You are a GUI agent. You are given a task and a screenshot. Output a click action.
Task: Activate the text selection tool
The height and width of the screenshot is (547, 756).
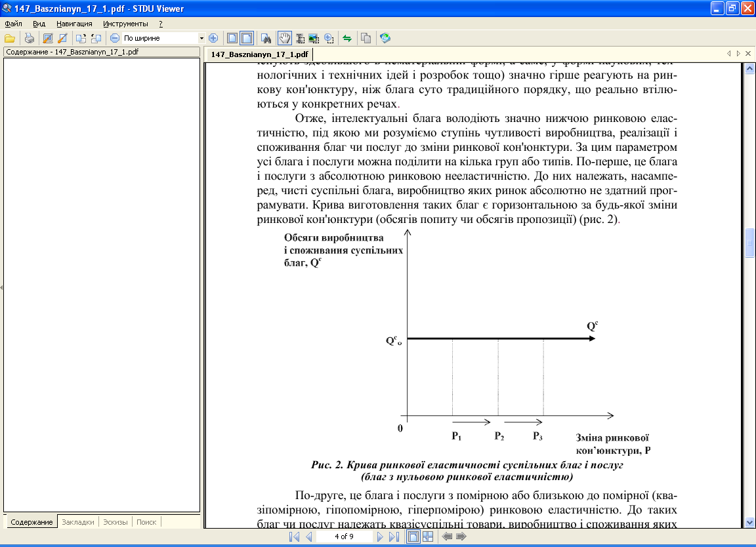(x=300, y=38)
